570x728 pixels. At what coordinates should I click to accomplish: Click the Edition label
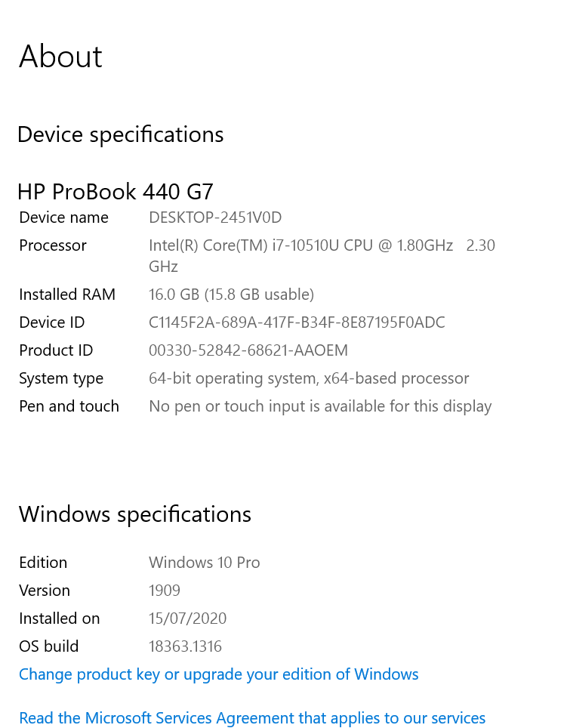click(43, 562)
